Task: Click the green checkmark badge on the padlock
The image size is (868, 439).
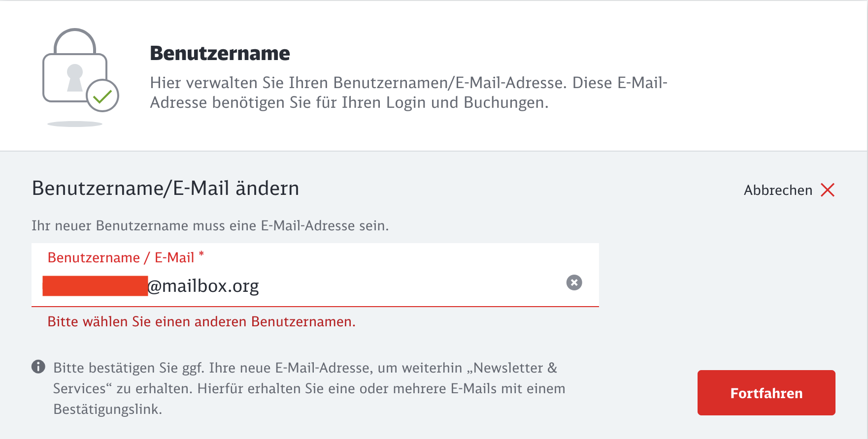Action: coord(102,96)
